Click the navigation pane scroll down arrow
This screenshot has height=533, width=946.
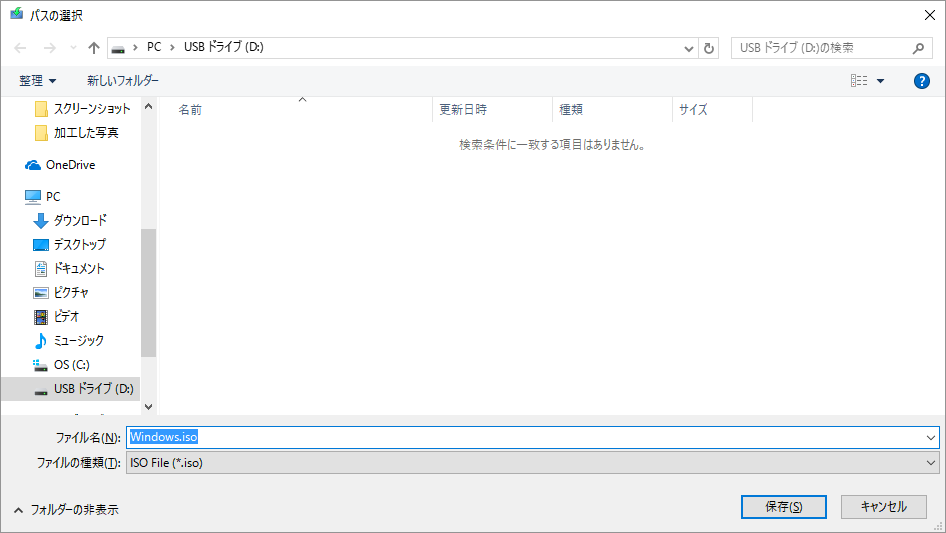click(x=148, y=407)
